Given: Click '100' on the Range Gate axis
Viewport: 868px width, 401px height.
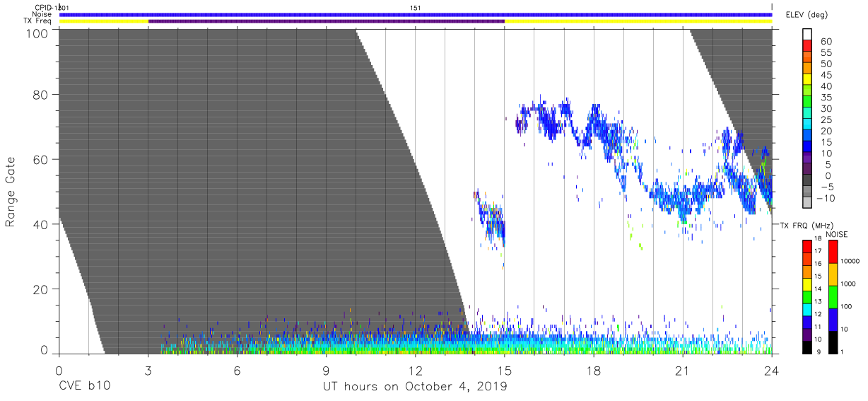Looking at the screenshot, I should pyautogui.click(x=37, y=33).
